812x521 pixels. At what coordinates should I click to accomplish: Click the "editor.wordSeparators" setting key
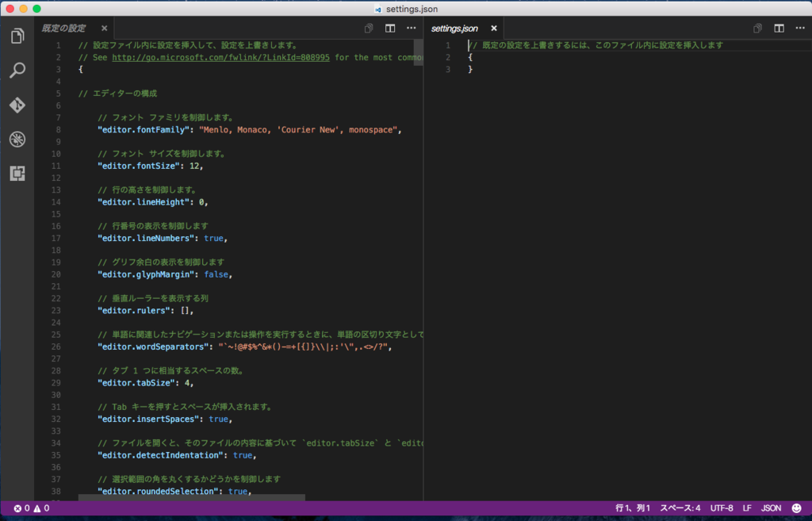153,347
